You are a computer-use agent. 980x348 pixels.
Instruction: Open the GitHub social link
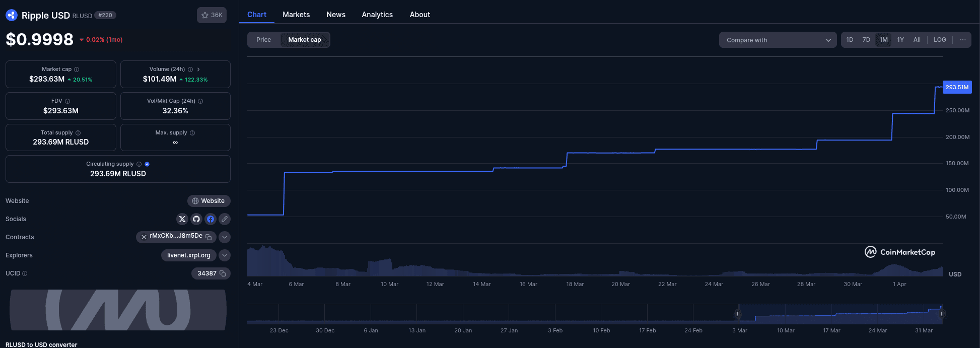tap(196, 219)
